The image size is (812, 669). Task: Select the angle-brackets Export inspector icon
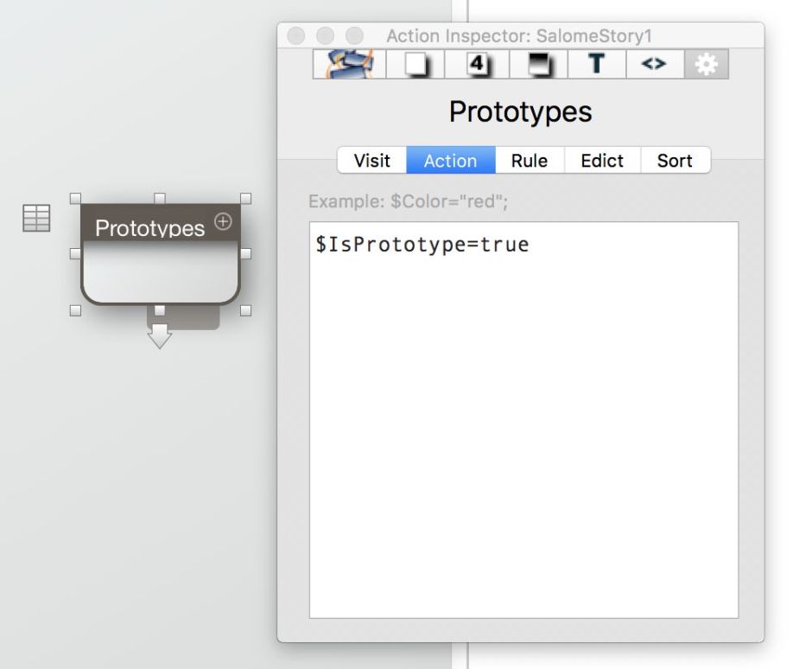point(654,65)
